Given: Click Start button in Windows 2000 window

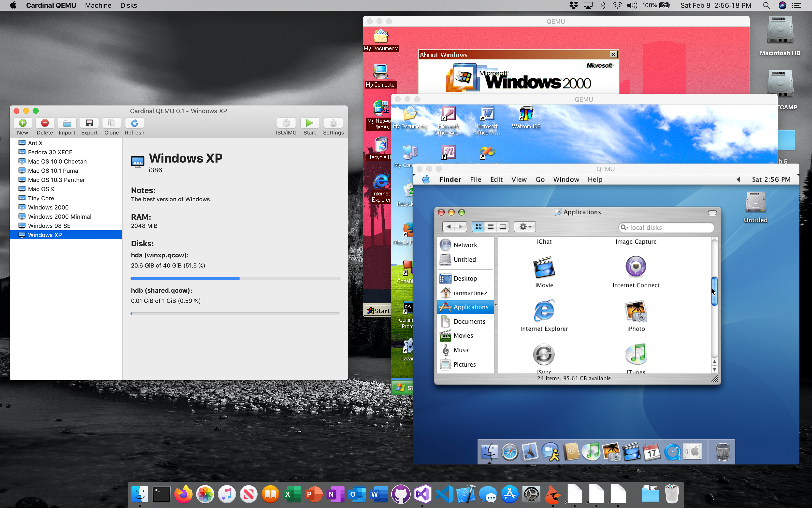Looking at the screenshot, I should [378, 311].
